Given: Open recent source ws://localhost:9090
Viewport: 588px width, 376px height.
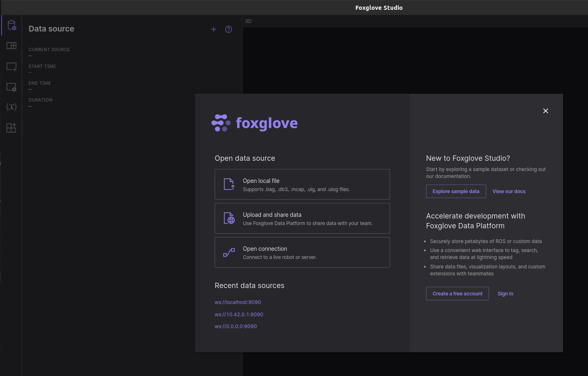Looking at the screenshot, I should point(238,302).
